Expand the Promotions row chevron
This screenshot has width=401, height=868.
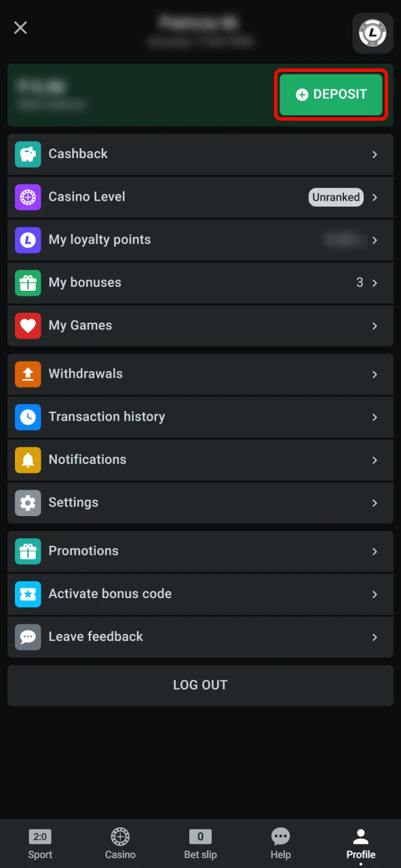point(375,551)
